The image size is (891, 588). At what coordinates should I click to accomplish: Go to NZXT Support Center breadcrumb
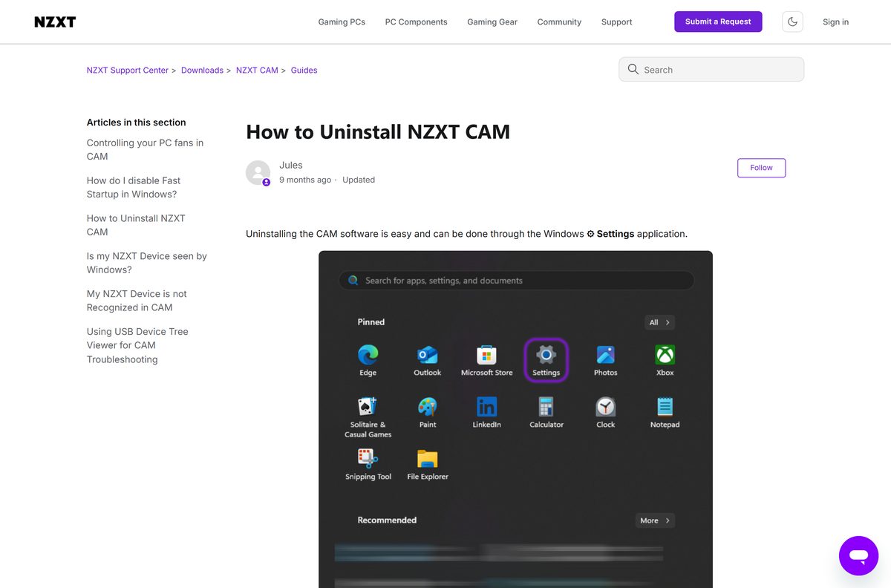(128, 70)
